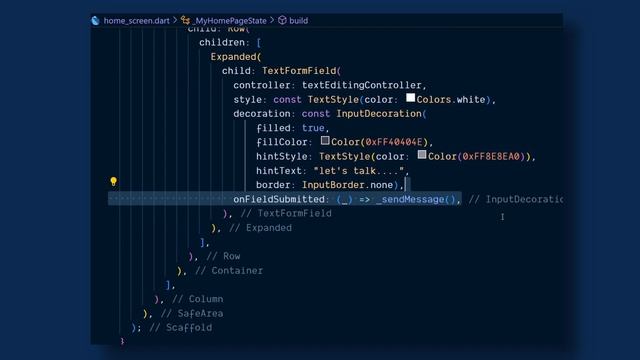Click the TextFormField constructor name
Image resolution: width=640 pixels, height=360 pixels.
click(x=299, y=71)
